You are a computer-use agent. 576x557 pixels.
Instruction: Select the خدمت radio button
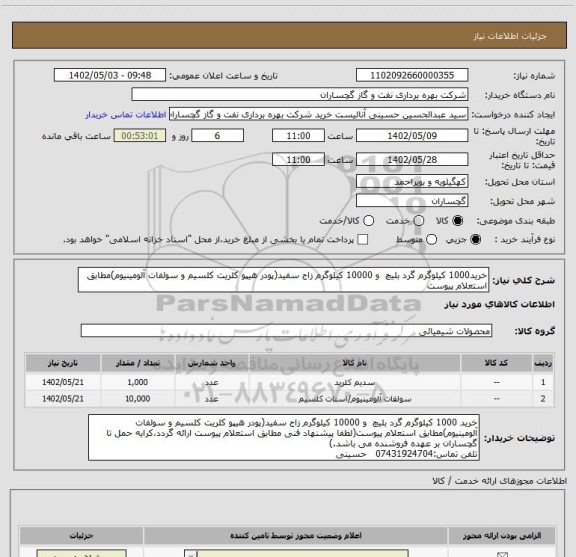coord(419,221)
